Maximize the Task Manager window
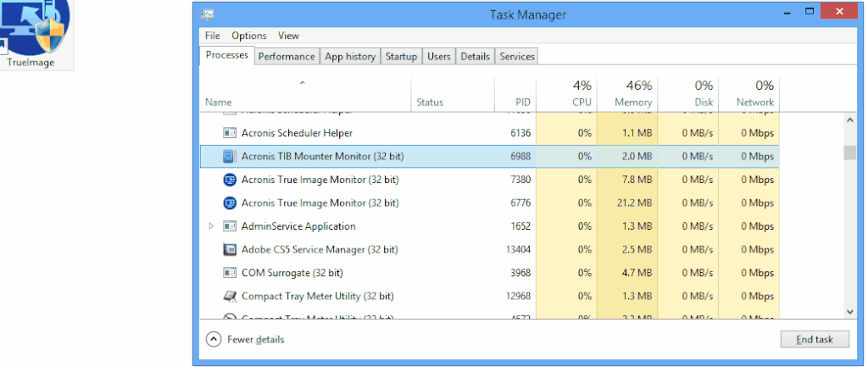Screen dimensions: 868x367 click(810, 11)
